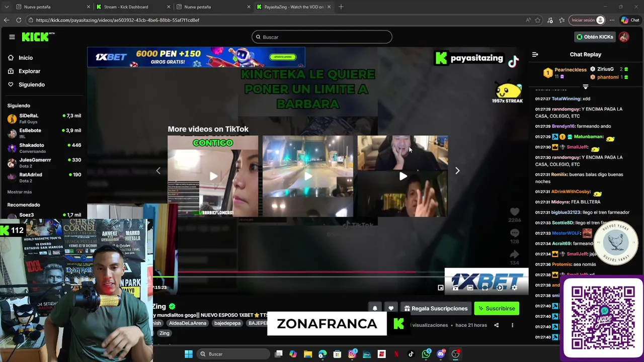Open RatAdrixd channel in sidebar
The height and width of the screenshot is (362, 644).
pyautogui.click(x=44, y=177)
